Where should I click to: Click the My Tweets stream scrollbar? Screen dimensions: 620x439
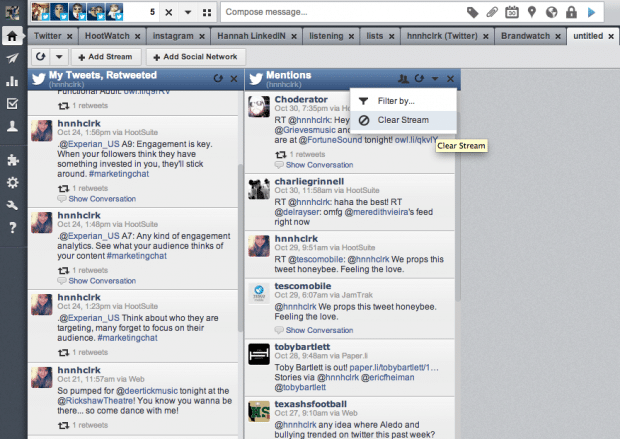coord(240,248)
